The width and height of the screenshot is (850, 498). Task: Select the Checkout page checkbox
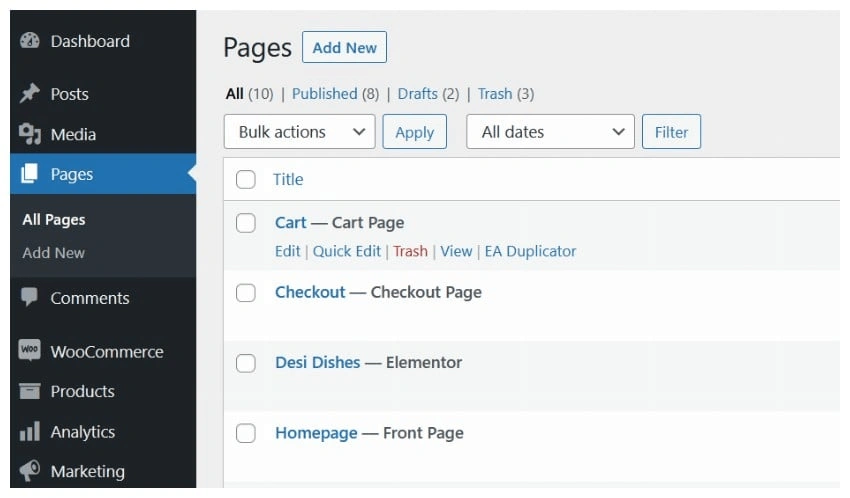click(246, 293)
